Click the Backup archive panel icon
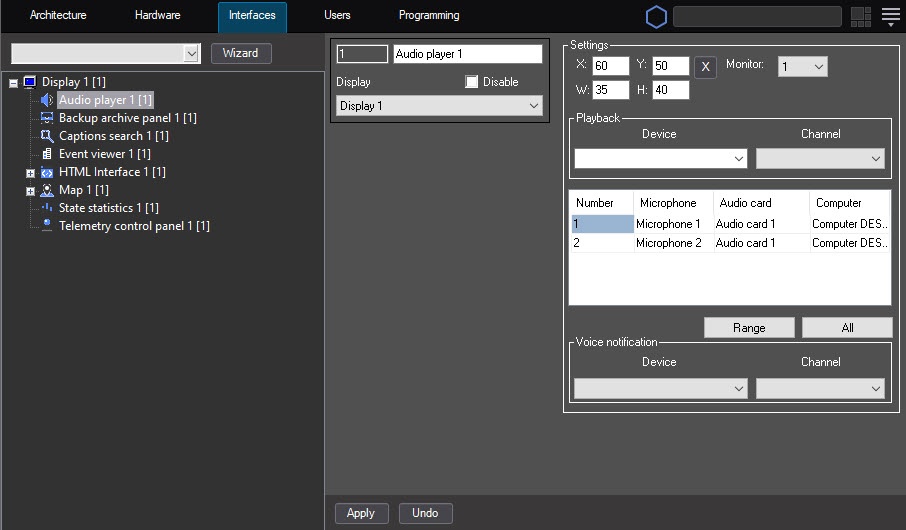 pyautogui.click(x=47, y=118)
